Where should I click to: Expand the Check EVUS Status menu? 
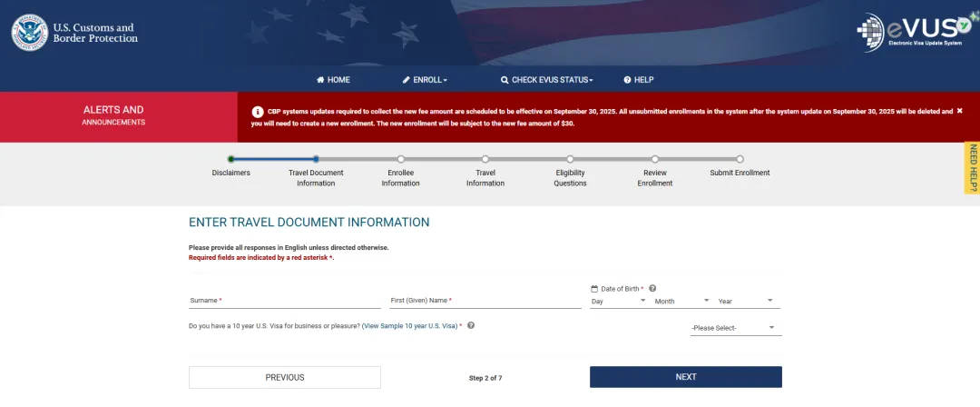(547, 80)
